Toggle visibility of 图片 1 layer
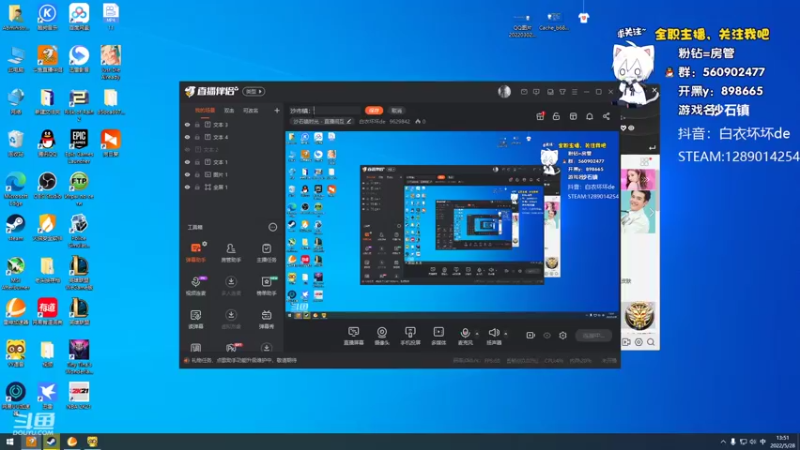 coord(187,174)
